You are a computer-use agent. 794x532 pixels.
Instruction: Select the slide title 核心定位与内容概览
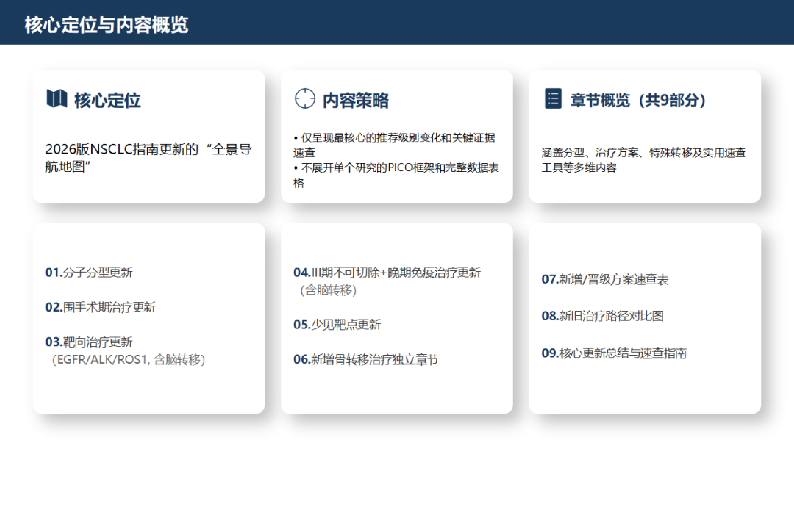tap(106, 25)
